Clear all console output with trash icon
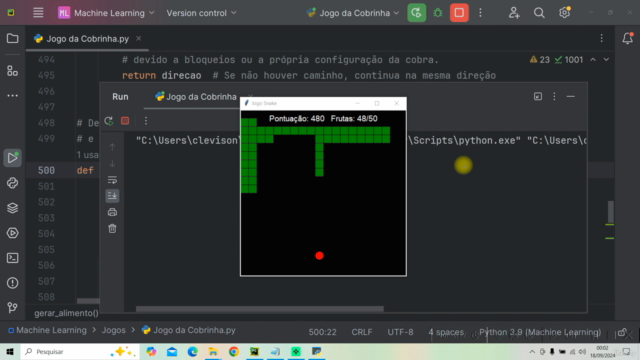The width and height of the screenshot is (640, 360). point(112,229)
